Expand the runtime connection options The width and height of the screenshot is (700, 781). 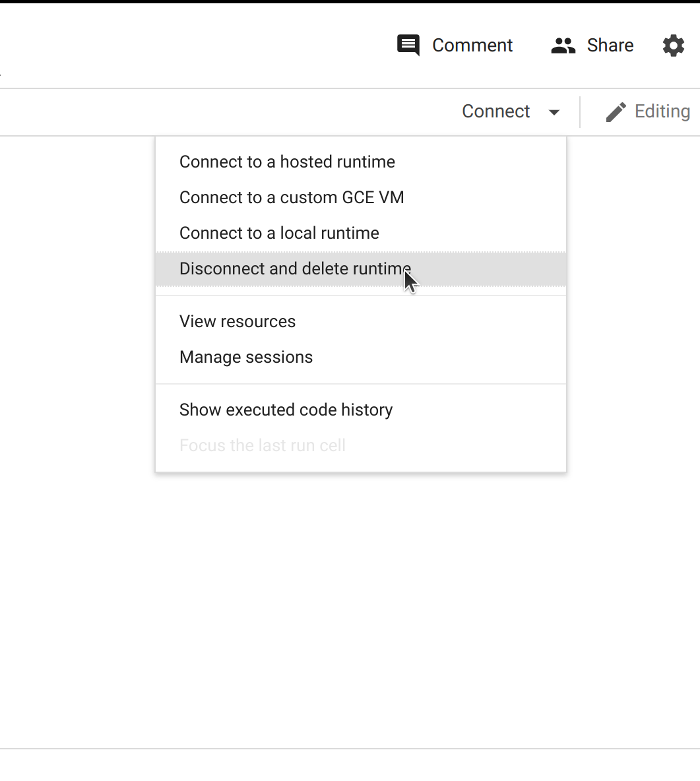(554, 111)
